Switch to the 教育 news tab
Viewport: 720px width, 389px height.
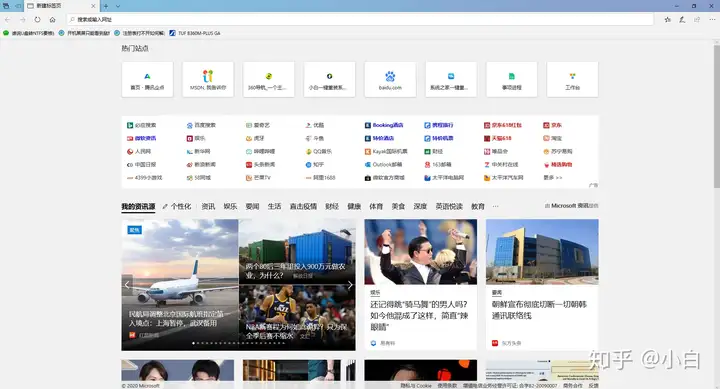[x=478, y=206]
